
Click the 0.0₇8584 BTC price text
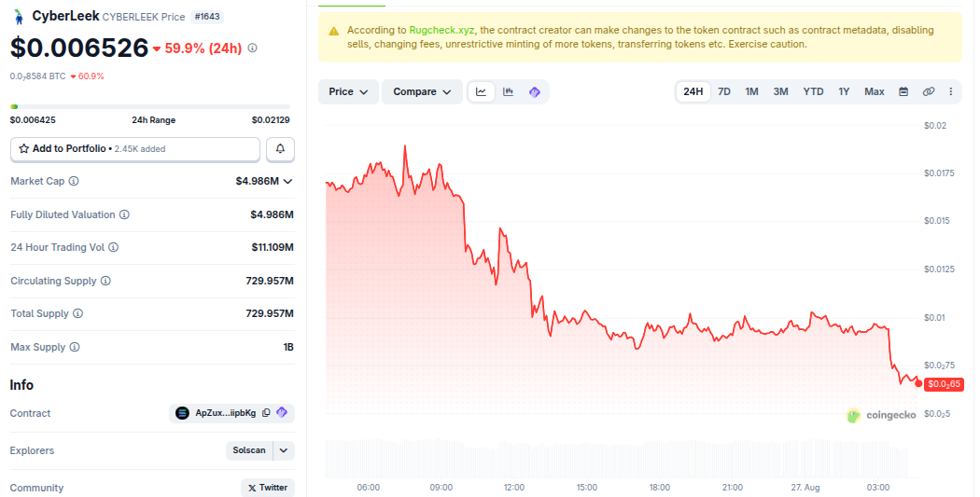click(x=37, y=76)
